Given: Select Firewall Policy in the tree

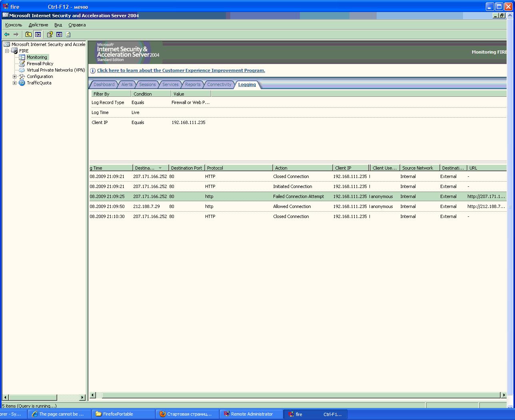Looking at the screenshot, I should coord(40,64).
